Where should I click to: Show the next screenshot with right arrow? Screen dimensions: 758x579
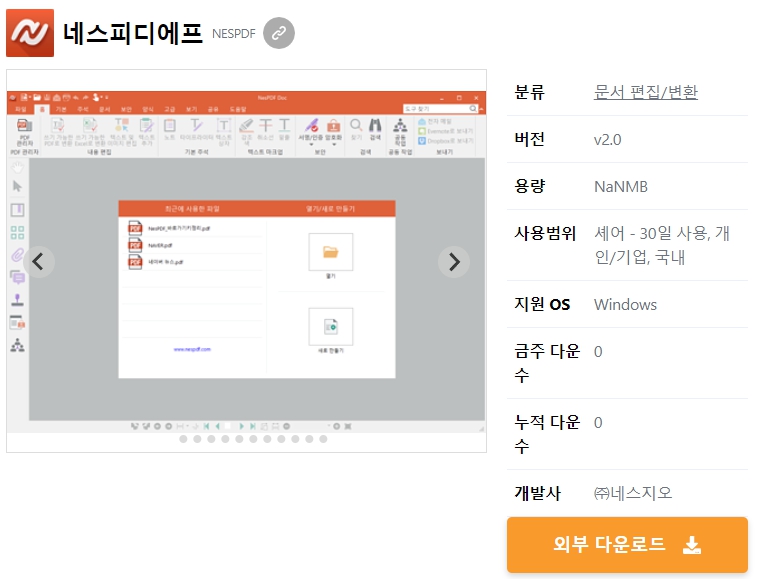[x=454, y=262]
